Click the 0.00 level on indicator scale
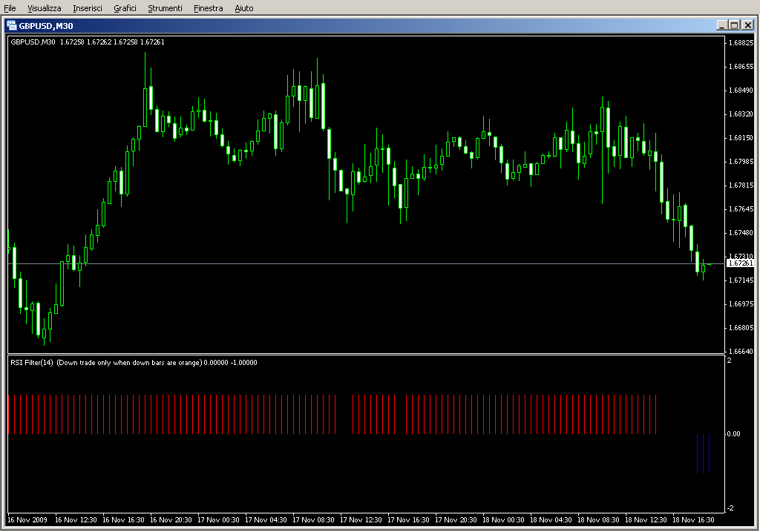 (x=733, y=434)
